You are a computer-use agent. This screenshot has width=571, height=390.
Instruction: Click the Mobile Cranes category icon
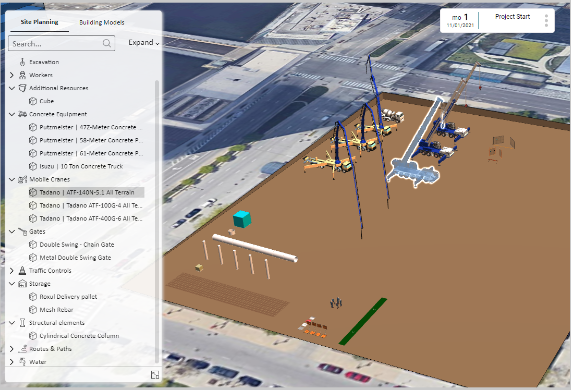click(23, 179)
